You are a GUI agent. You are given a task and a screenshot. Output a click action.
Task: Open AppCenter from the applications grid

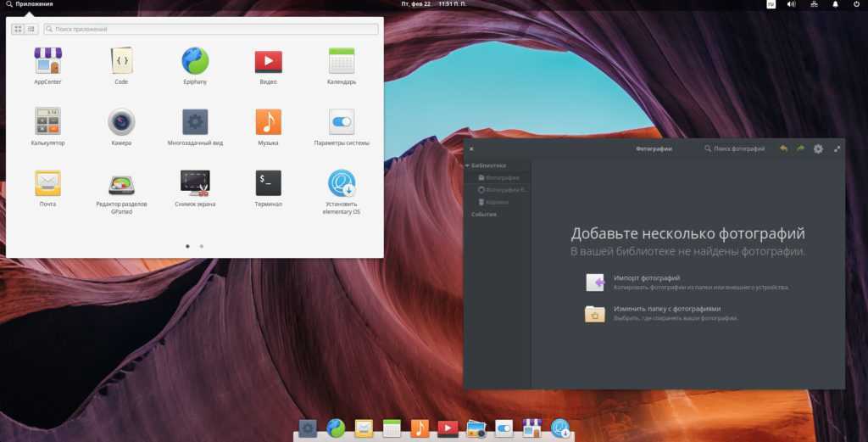(47, 61)
